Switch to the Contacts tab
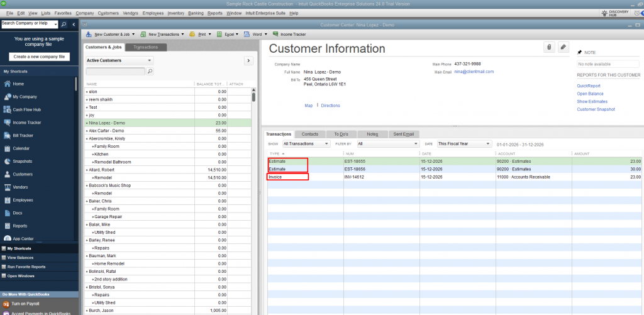This screenshot has width=644, height=315. click(x=309, y=134)
